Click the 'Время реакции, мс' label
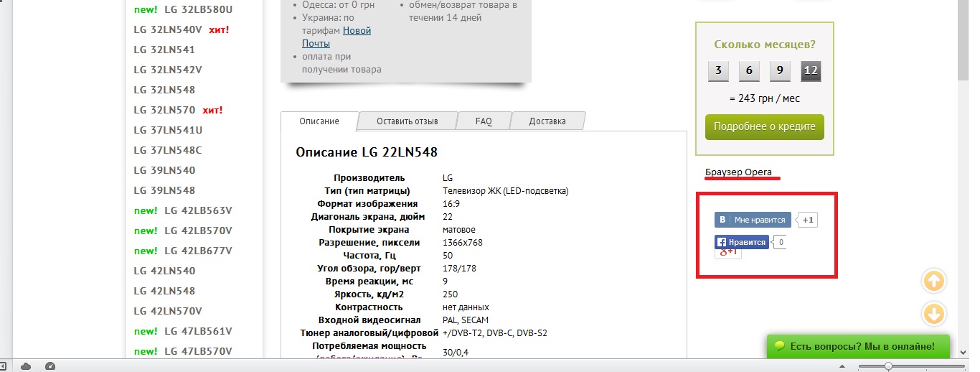 point(369,282)
